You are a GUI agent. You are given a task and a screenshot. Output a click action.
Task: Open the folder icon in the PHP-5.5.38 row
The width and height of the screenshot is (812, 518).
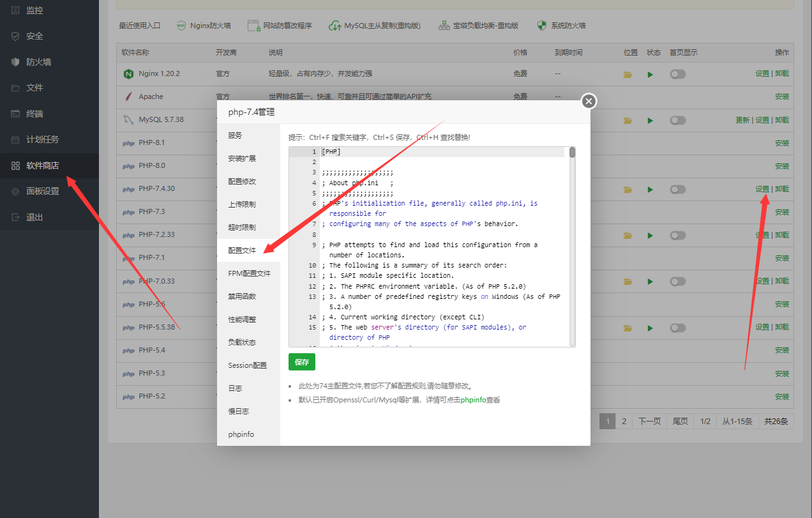[x=628, y=328]
